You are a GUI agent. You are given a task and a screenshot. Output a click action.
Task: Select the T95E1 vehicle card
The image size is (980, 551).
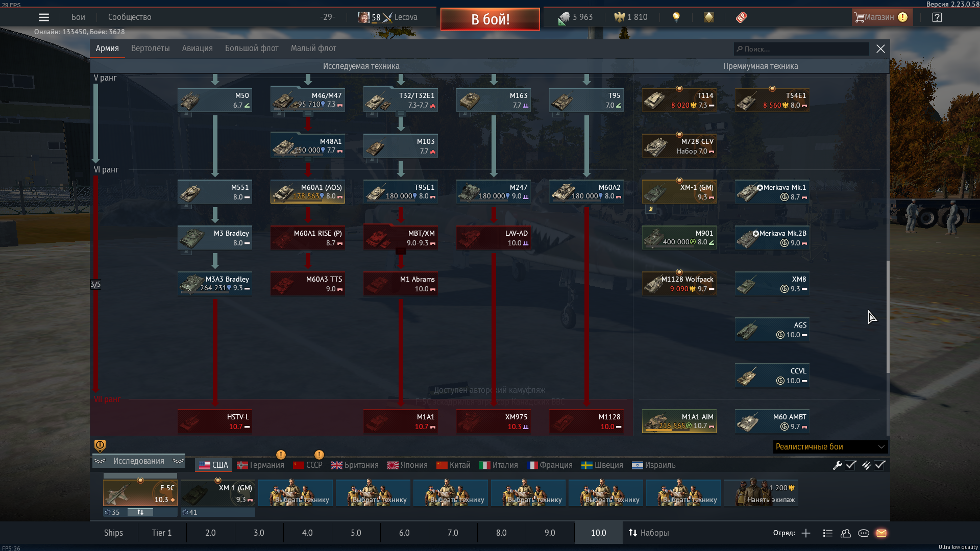[x=401, y=192]
